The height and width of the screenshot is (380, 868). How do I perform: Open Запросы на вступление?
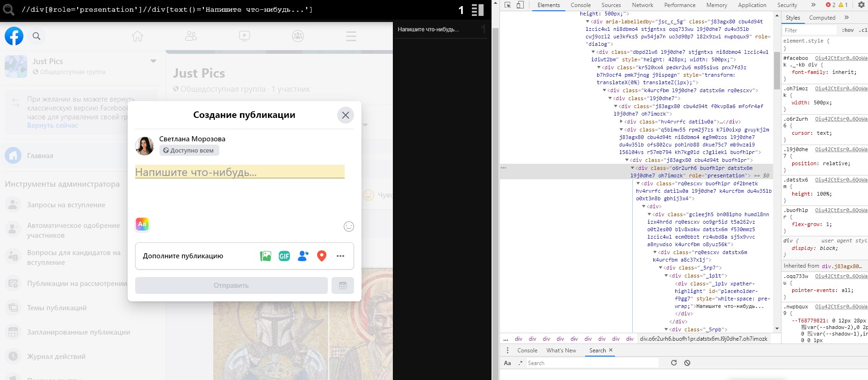pyautogui.click(x=66, y=205)
